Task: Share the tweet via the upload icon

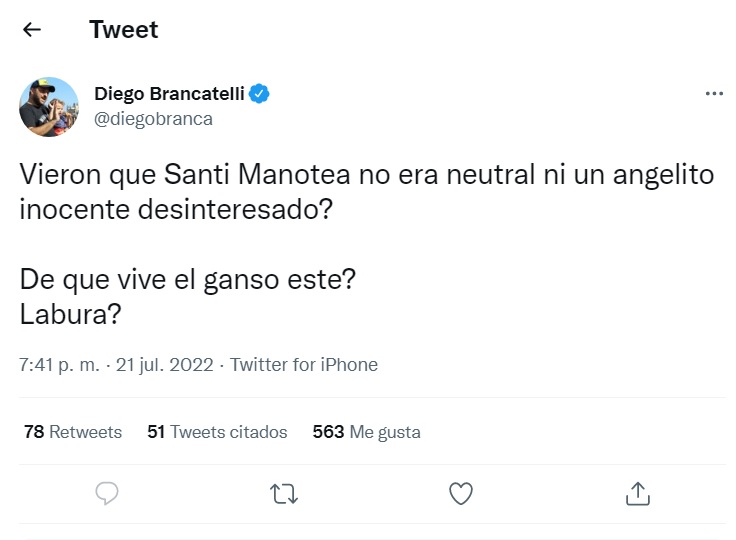Action: coord(637,493)
